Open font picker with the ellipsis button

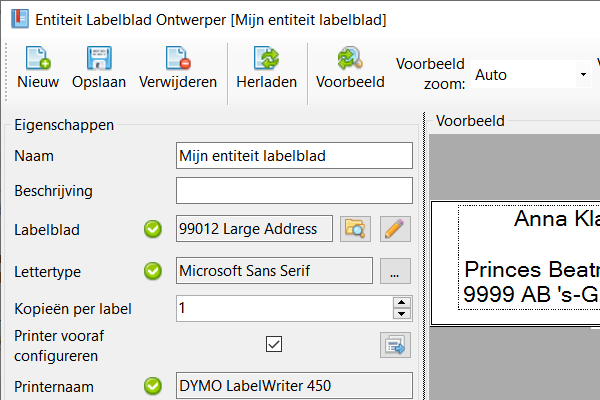[x=396, y=270]
